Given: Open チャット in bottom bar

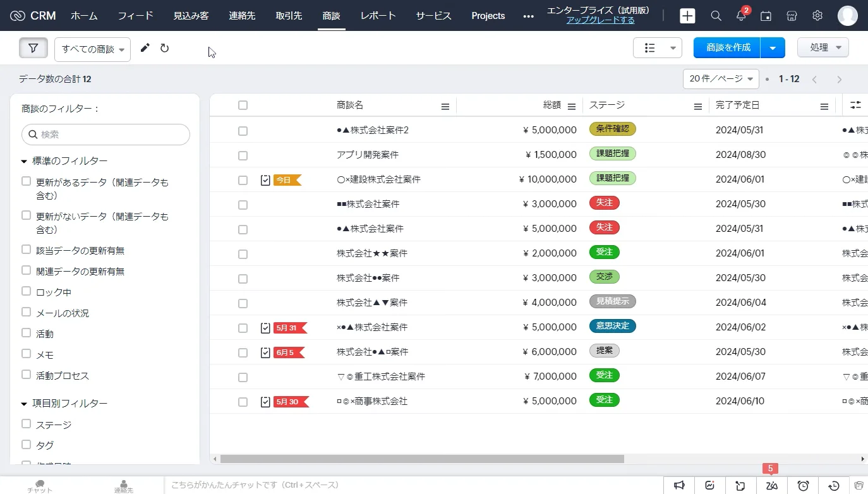Looking at the screenshot, I should pyautogui.click(x=40, y=486).
